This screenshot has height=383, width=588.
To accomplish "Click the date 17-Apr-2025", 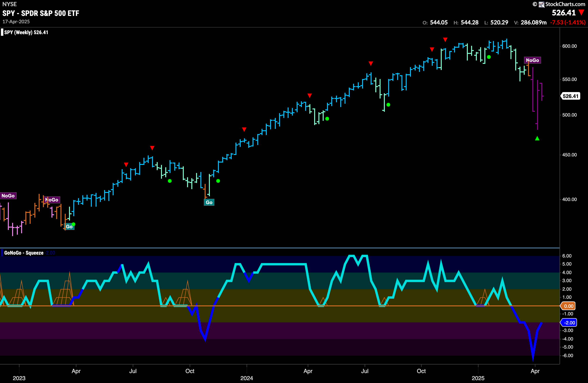I will coord(16,22).
